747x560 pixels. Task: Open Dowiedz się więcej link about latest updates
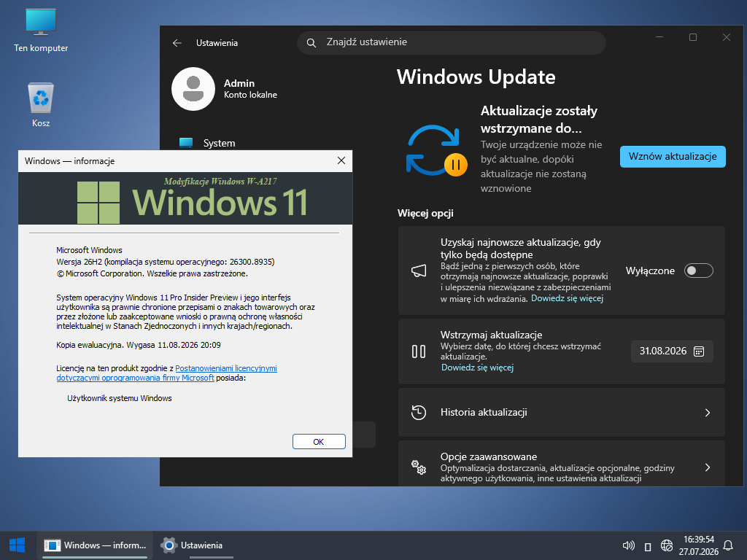coord(567,298)
